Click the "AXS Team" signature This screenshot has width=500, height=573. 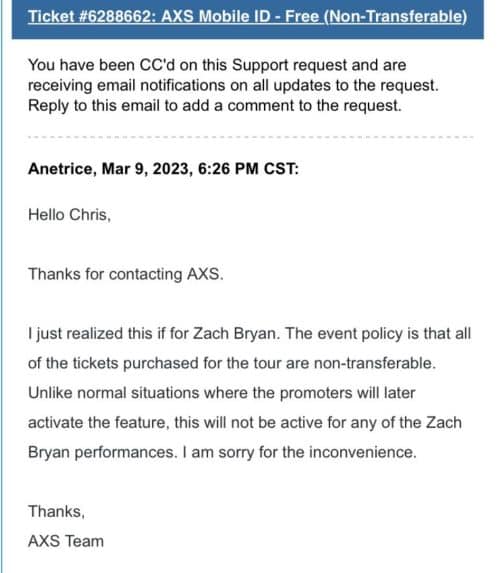click(66, 541)
